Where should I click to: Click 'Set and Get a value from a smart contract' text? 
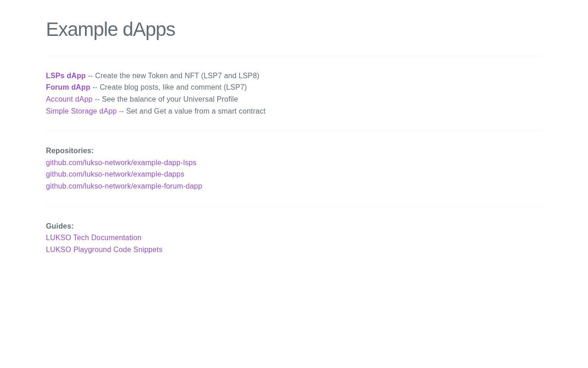click(x=196, y=111)
